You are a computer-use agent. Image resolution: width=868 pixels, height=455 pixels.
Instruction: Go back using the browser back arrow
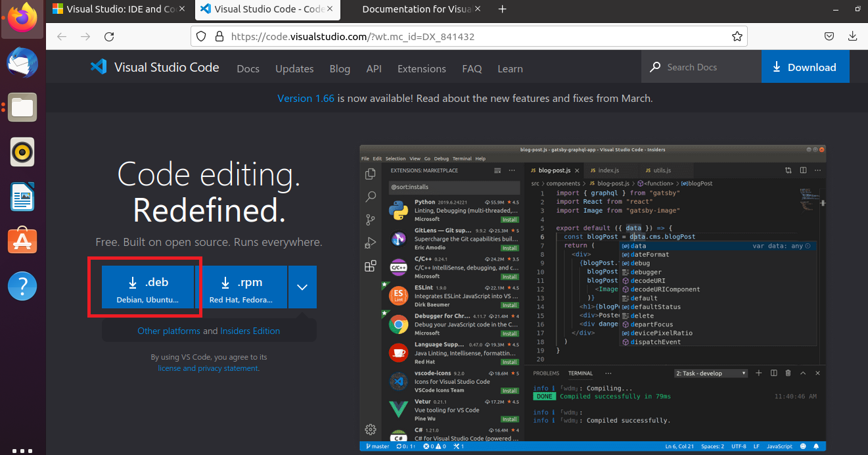pyautogui.click(x=62, y=37)
